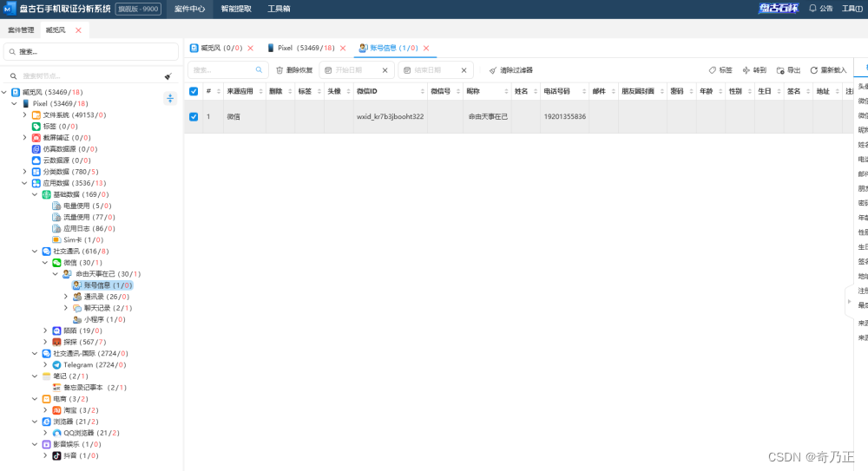Screen dimensions: 868x471
Task: Click the 转到 button
Action: [x=754, y=70]
